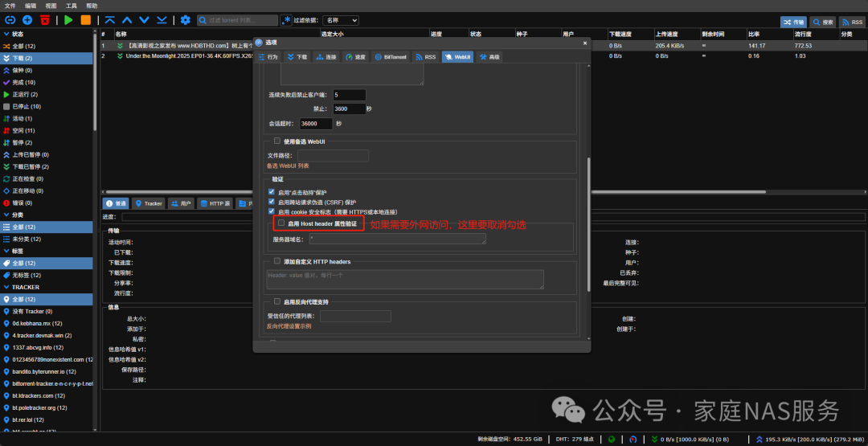Screen dimensions: 868x446
Task: Filter by 完成 (10) status
Action: (46, 83)
